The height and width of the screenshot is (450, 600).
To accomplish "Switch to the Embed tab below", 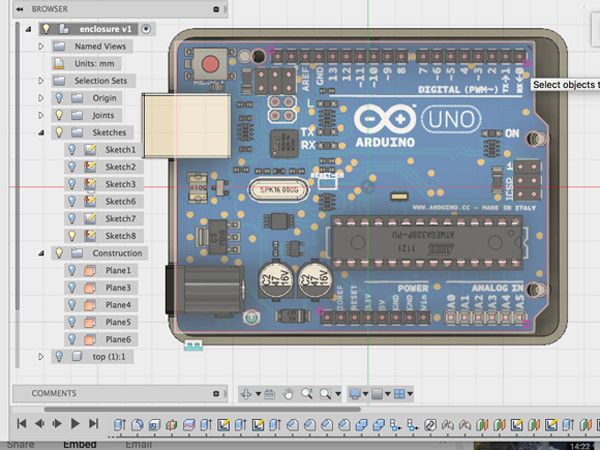I will coord(80,445).
